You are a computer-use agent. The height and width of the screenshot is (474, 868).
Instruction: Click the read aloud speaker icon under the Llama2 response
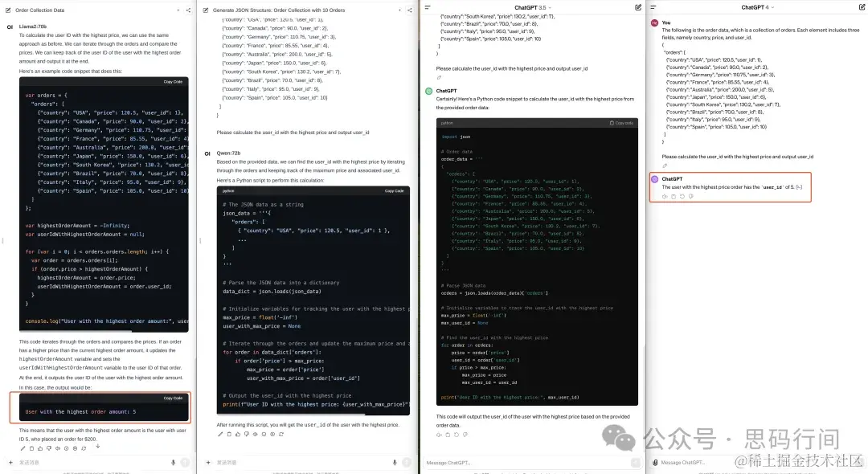pos(58,448)
